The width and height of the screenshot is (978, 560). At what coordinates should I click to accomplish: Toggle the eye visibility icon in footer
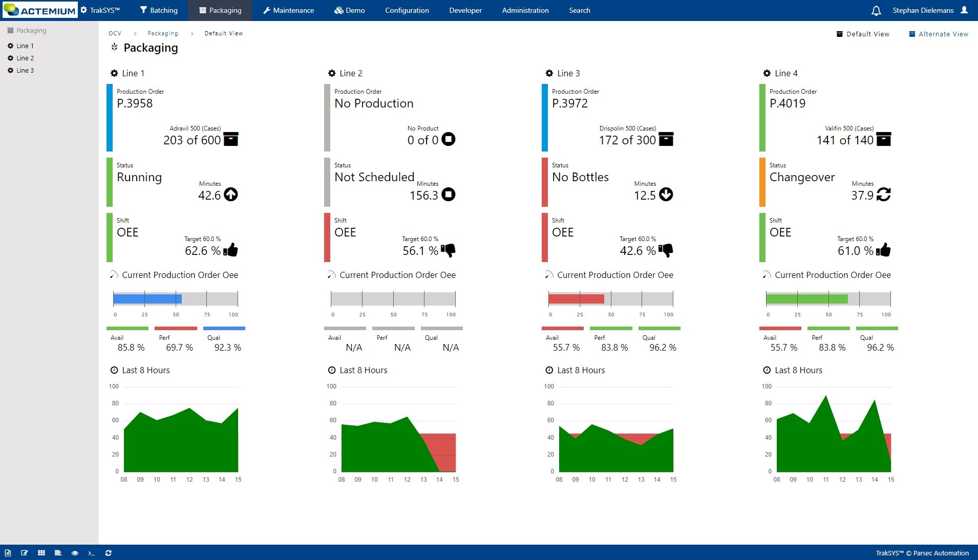[x=75, y=553]
